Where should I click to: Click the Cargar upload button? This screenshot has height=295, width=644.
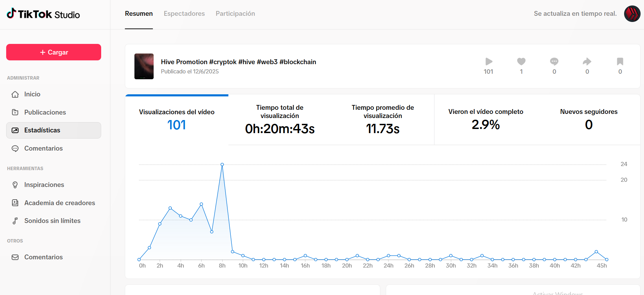click(x=53, y=52)
